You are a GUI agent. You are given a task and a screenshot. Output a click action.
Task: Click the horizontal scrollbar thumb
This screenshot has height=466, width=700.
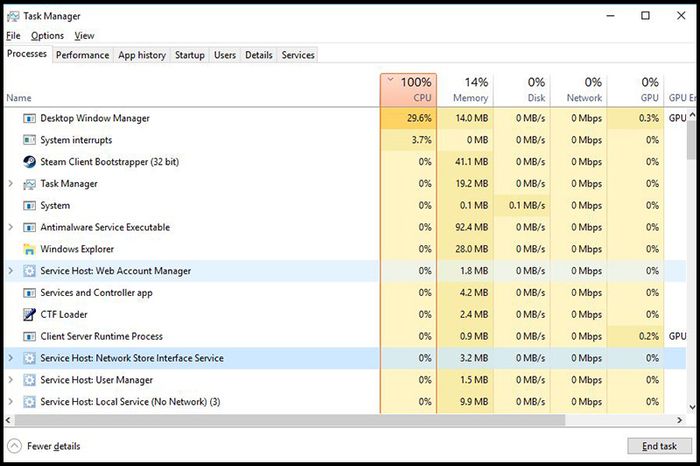290,420
